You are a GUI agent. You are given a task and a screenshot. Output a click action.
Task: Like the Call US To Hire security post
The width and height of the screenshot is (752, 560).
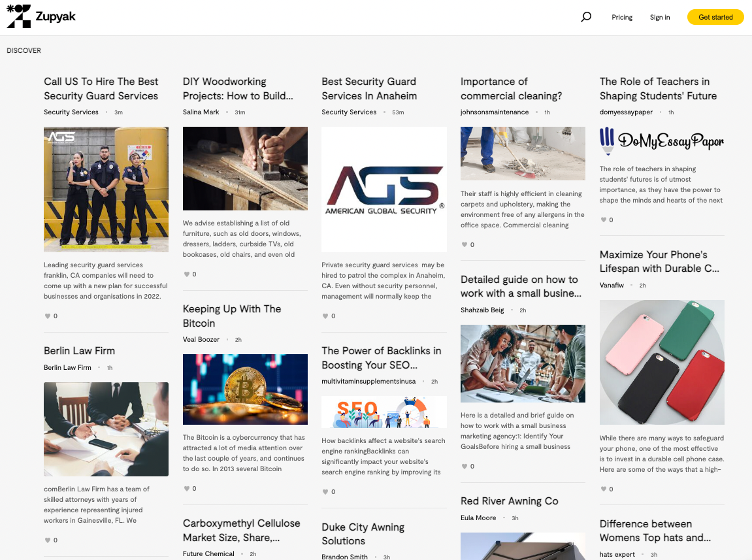pyautogui.click(x=48, y=316)
